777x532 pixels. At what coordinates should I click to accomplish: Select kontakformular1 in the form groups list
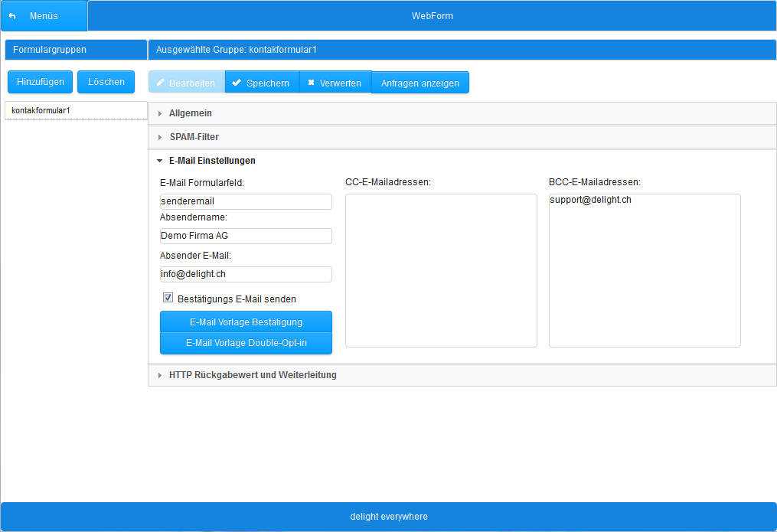click(75, 110)
